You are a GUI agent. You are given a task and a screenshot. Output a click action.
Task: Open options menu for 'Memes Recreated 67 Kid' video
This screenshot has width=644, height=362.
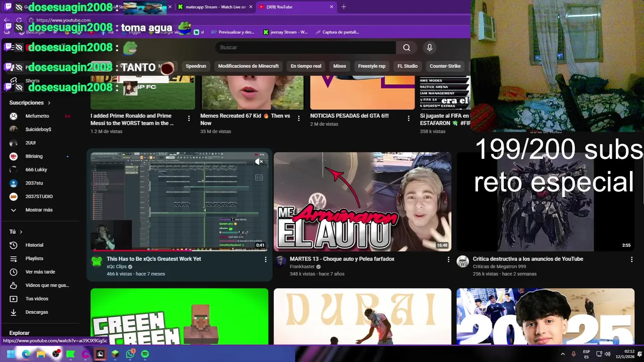(x=299, y=119)
